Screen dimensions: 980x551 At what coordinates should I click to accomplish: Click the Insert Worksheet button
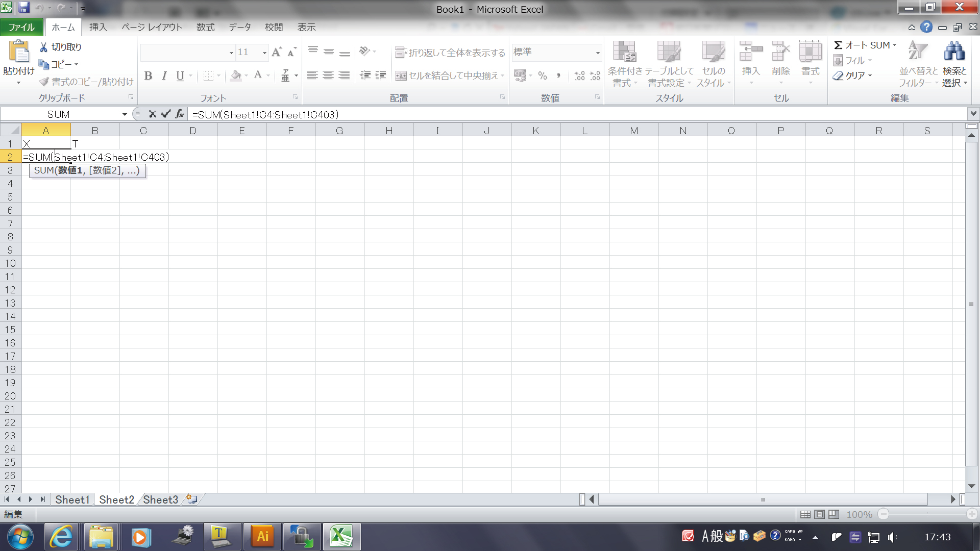pyautogui.click(x=192, y=499)
